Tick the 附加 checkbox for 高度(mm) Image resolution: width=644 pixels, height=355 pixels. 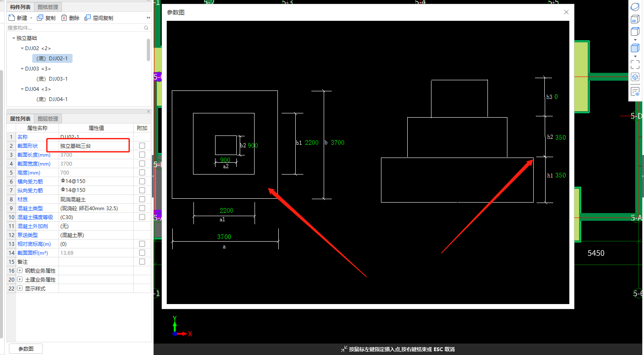(142, 172)
